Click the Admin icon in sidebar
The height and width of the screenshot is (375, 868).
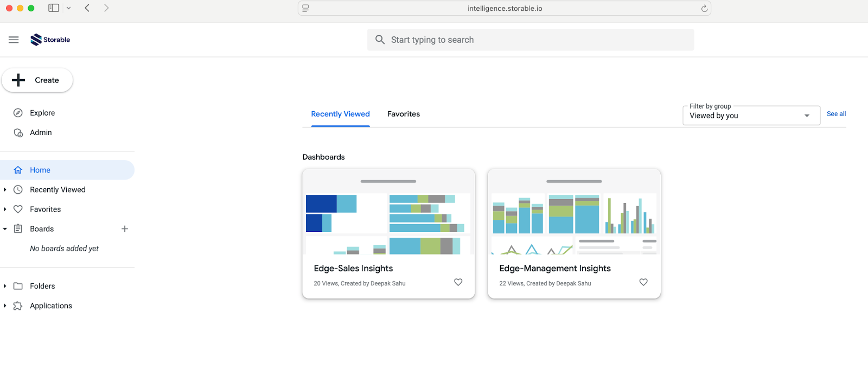click(x=18, y=132)
